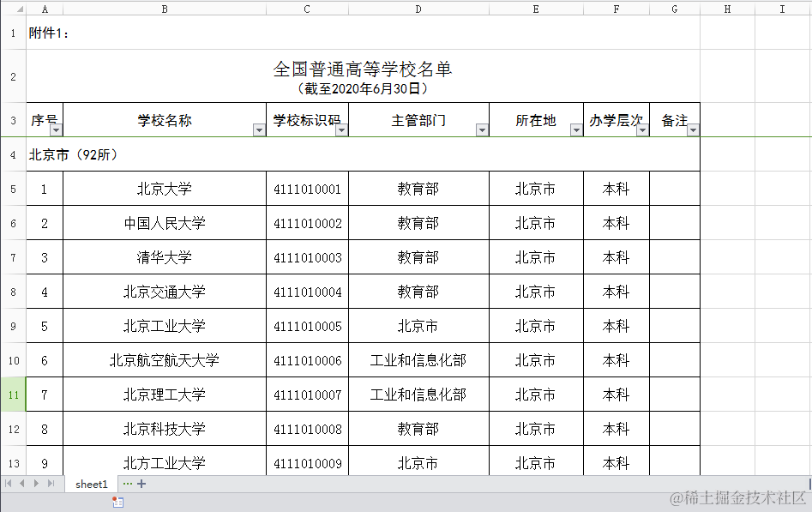
Task: Select code cell 4111010003
Action: tap(308, 257)
